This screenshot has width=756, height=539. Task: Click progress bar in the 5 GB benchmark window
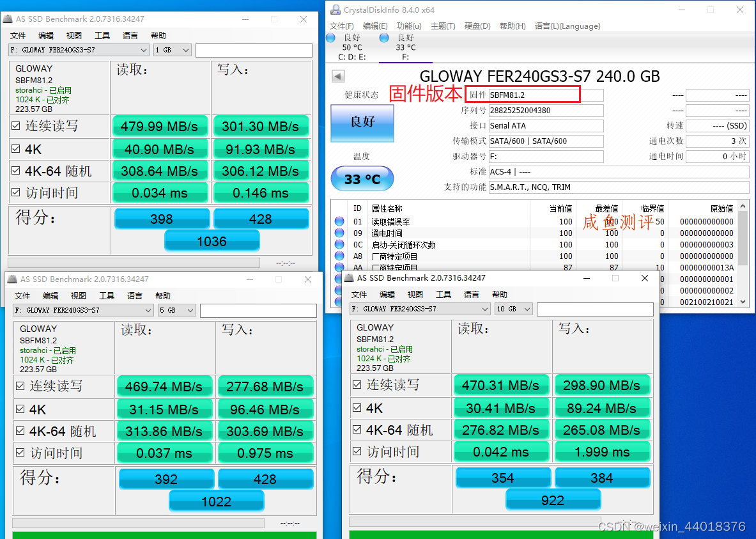(138, 523)
